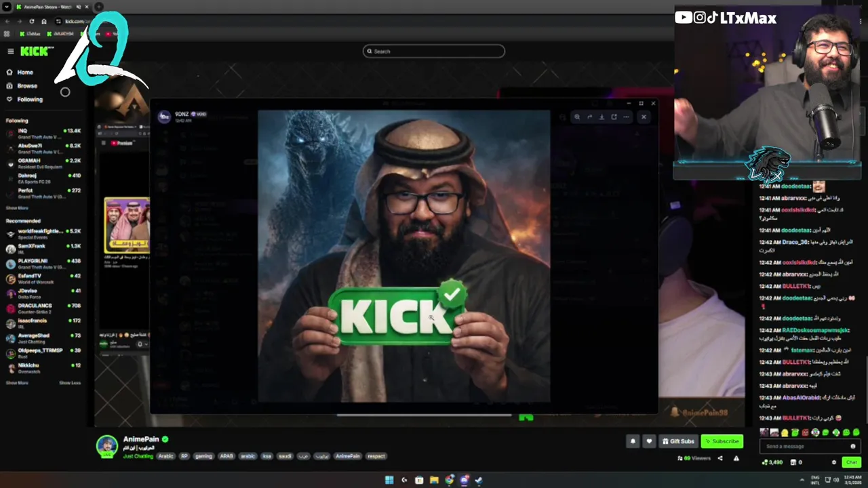868x488 pixels.
Task: Follow channel with heart button
Action: point(649,441)
